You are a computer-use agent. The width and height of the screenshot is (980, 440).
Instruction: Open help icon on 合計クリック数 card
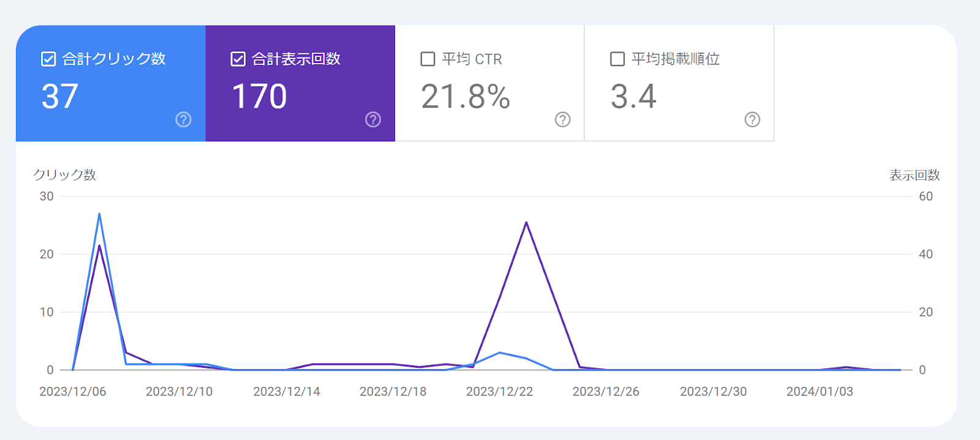[183, 119]
